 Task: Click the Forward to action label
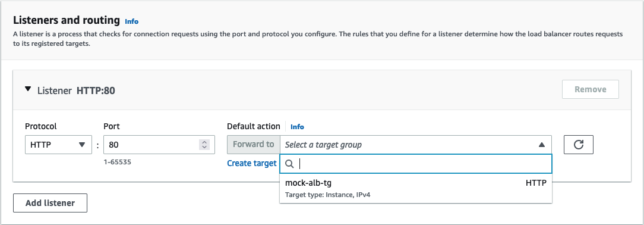pyautogui.click(x=254, y=145)
